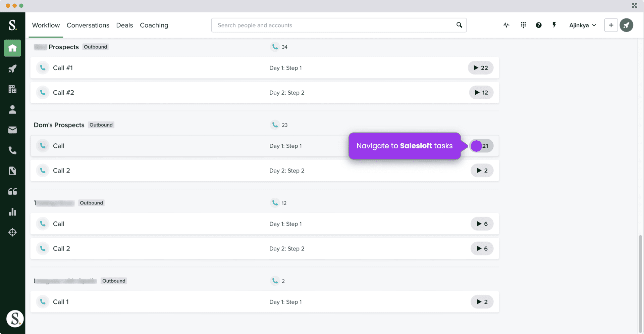Open the Accounts building icon
The width and height of the screenshot is (644, 334).
pos(12,89)
